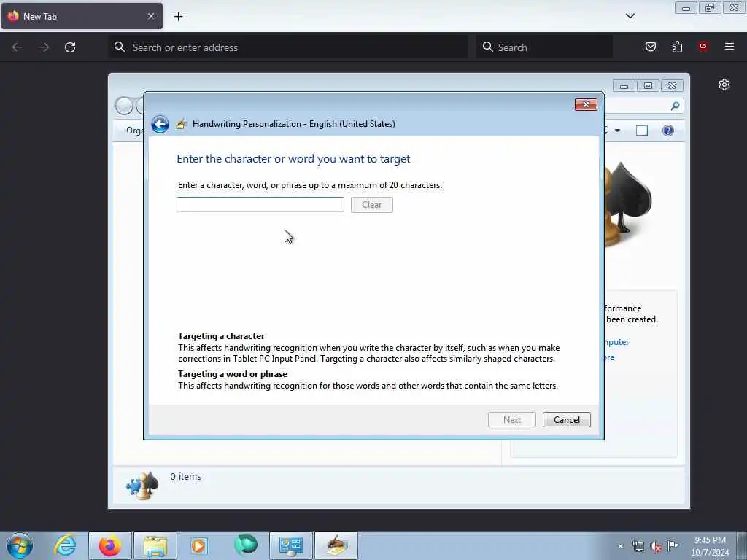Click the Cancel button in the dialog
The image size is (747, 560).
(x=566, y=419)
